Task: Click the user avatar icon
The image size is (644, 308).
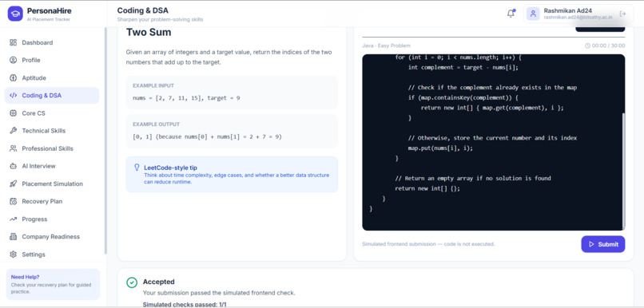Action: (x=533, y=14)
